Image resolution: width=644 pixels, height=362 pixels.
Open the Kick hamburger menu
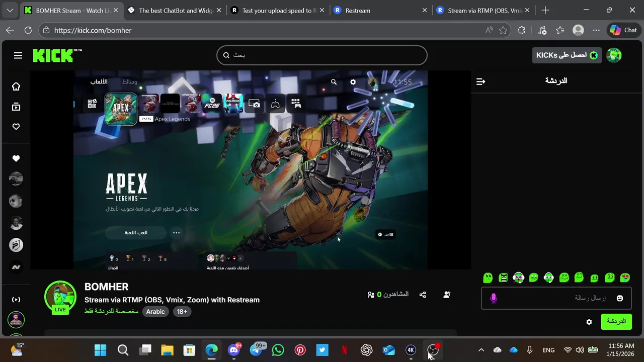pos(18,55)
